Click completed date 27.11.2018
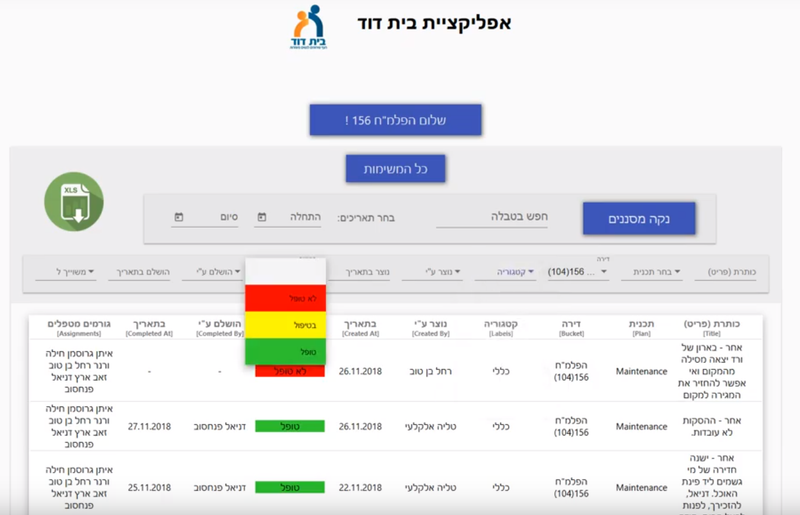Viewport: 800px width, 515px height. (x=149, y=426)
